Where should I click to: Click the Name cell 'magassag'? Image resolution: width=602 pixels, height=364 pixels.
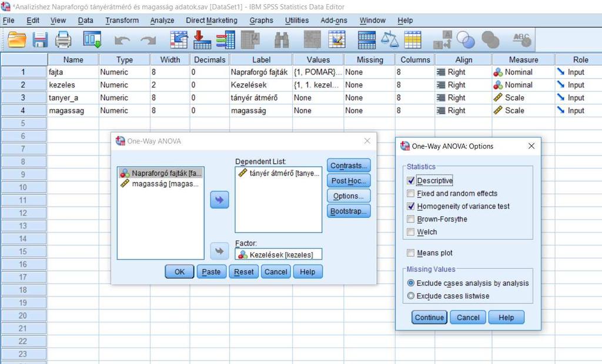[73, 110]
